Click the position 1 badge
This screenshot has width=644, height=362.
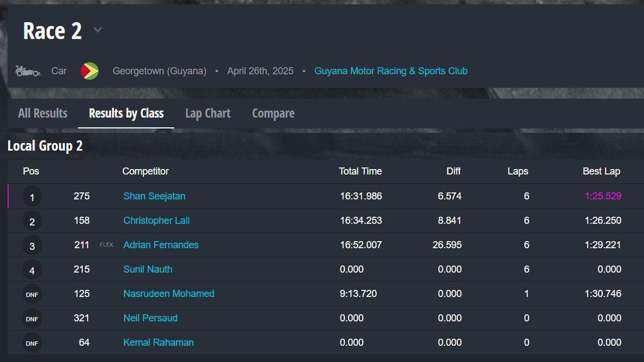point(32,197)
